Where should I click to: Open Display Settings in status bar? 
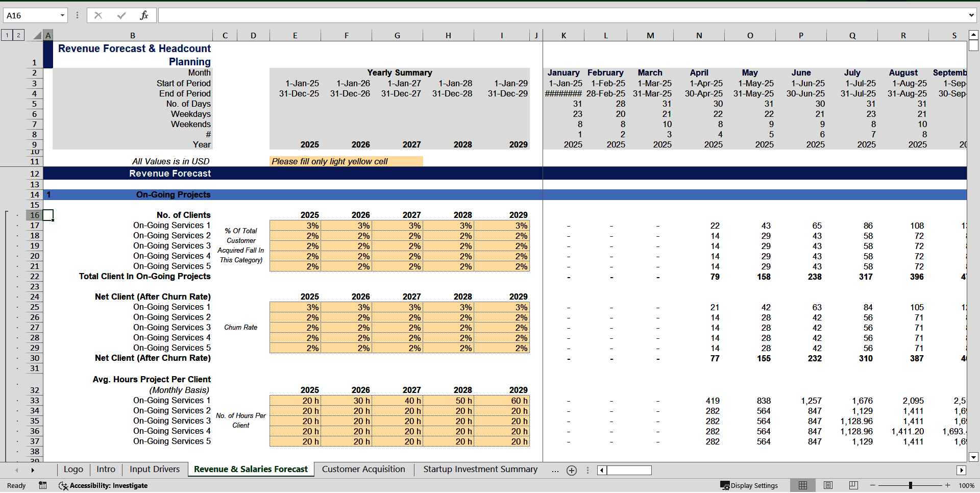(749, 485)
